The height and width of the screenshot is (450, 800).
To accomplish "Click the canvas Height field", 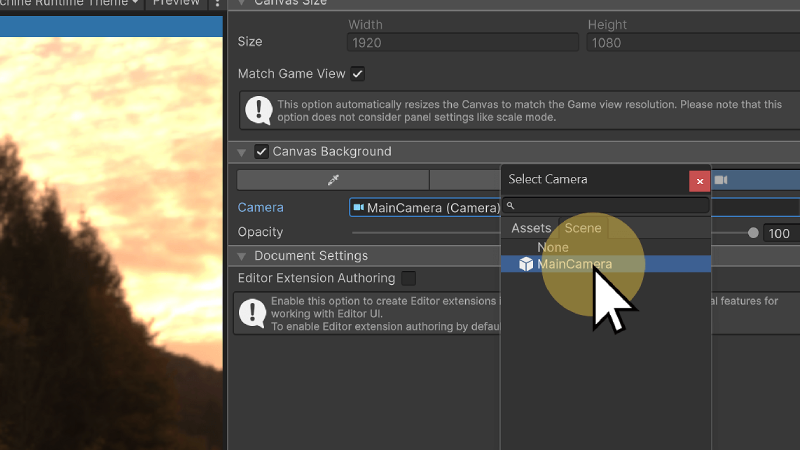I will tap(693, 42).
